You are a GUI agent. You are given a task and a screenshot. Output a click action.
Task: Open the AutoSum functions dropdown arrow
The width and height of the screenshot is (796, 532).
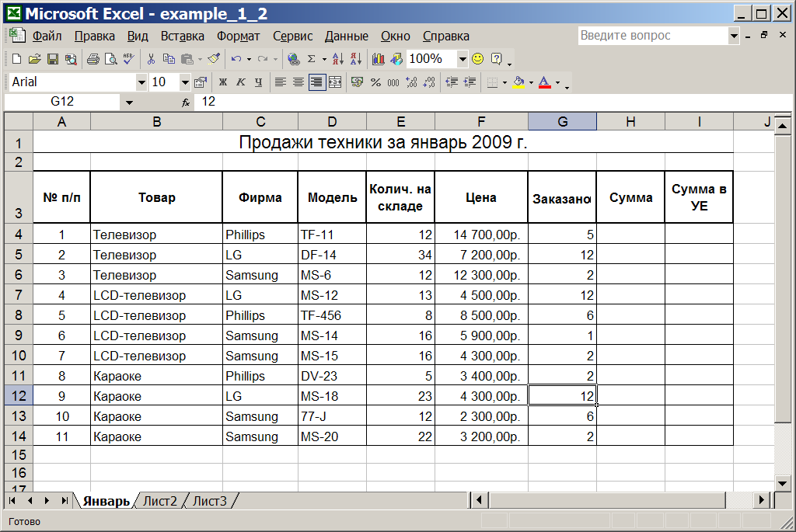tap(324, 59)
